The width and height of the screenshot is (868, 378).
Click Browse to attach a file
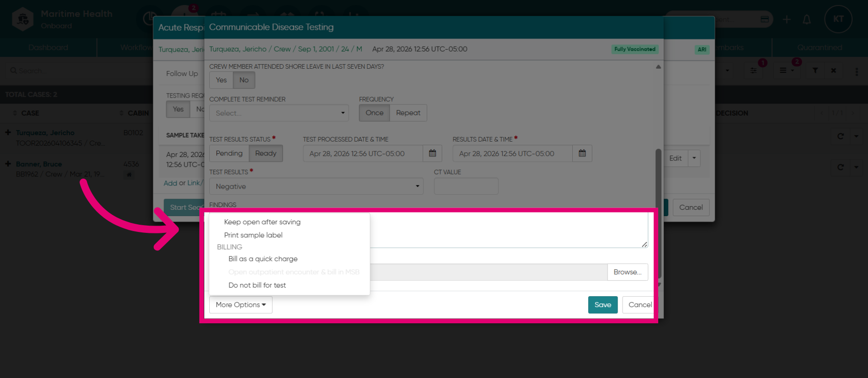(627, 272)
